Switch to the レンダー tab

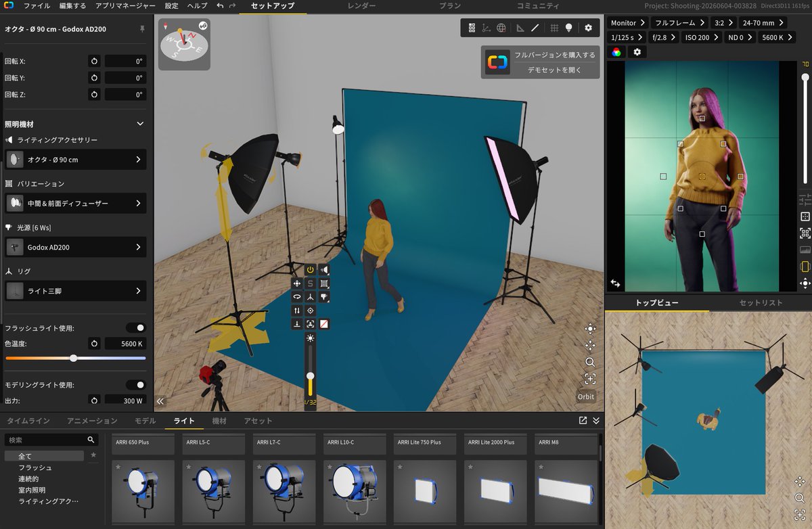(361, 6)
